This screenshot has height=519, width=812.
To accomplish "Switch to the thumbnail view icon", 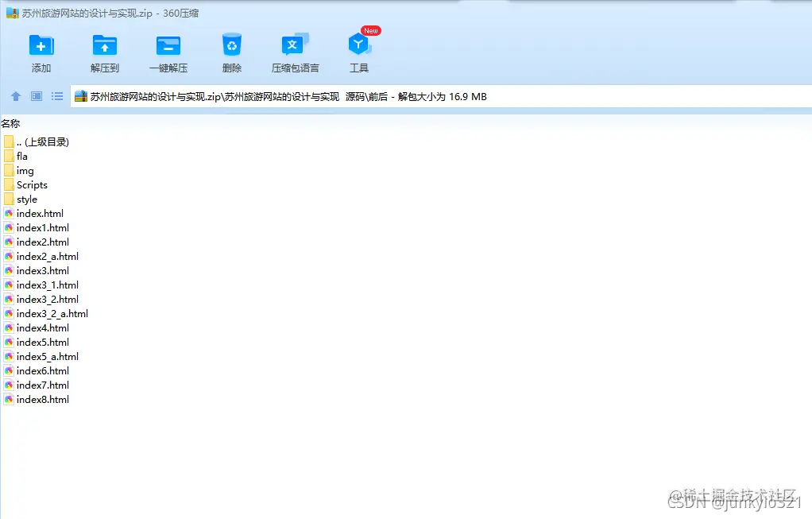I will [37, 96].
